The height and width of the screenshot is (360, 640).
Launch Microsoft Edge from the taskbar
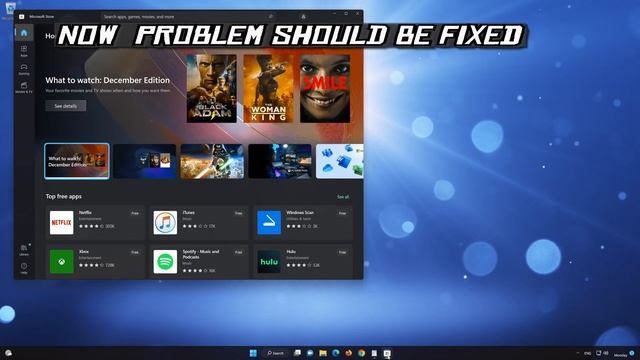pyautogui.click(x=336, y=353)
